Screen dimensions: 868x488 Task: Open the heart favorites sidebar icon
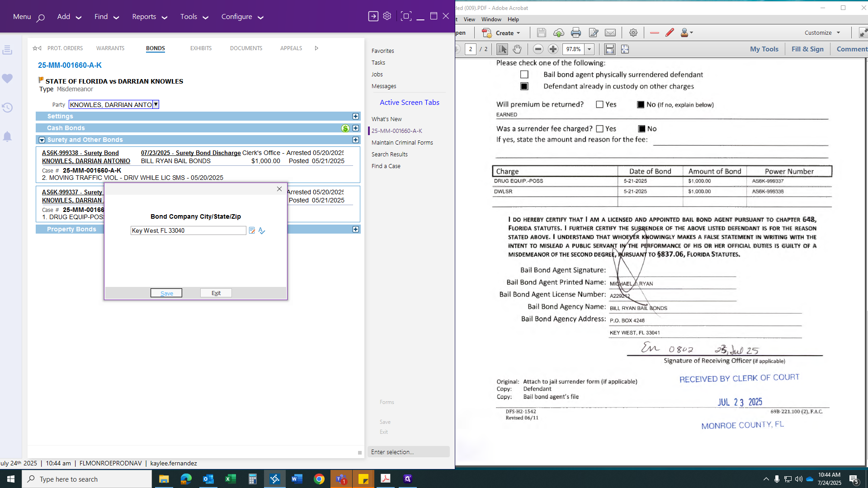point(7,79)
